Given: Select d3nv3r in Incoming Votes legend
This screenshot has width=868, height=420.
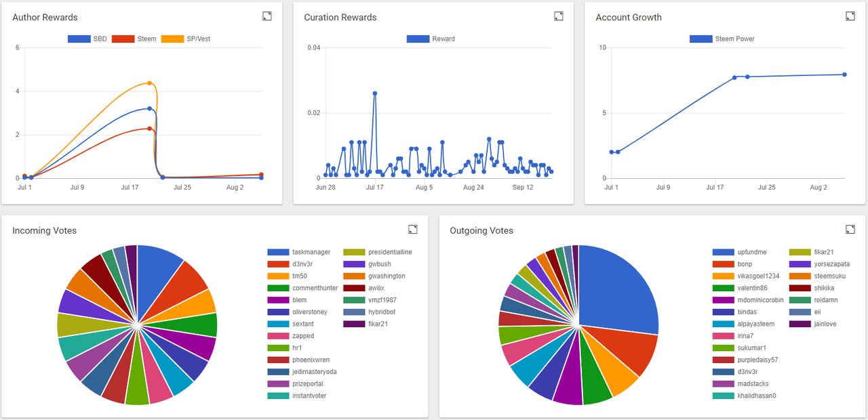Looking at the screenshot, I should pyautogui.click(x=291, y=264).
